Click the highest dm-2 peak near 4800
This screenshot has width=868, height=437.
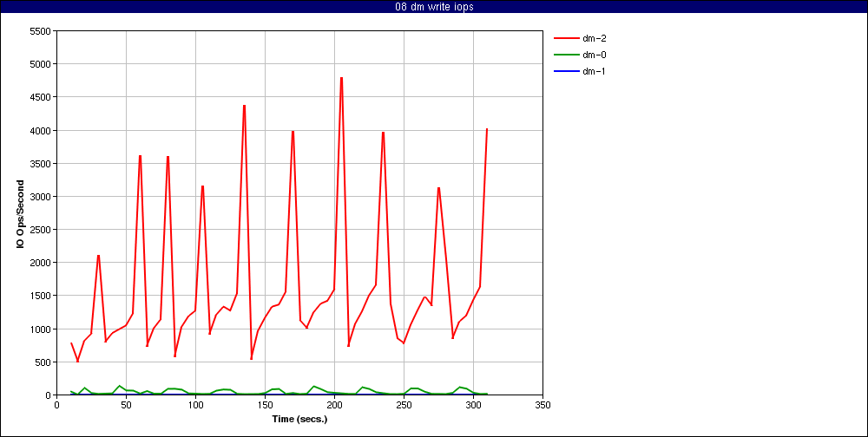coord(341,78)
